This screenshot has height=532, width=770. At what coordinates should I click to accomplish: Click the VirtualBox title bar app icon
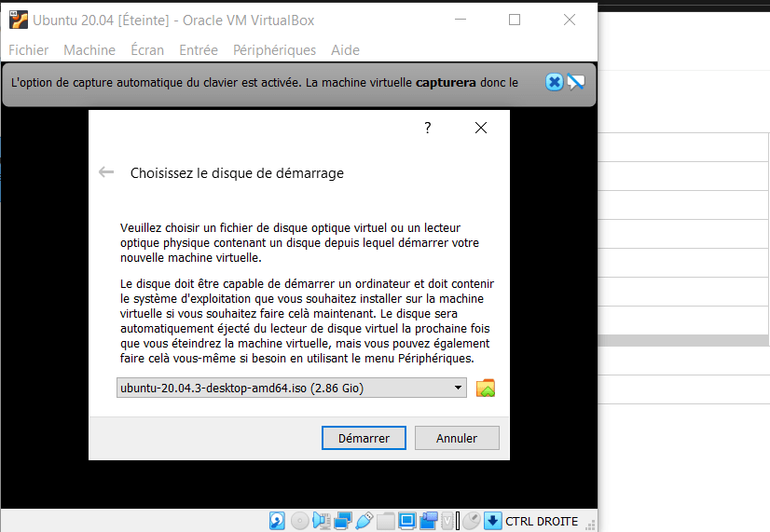(x=19, y=20)
